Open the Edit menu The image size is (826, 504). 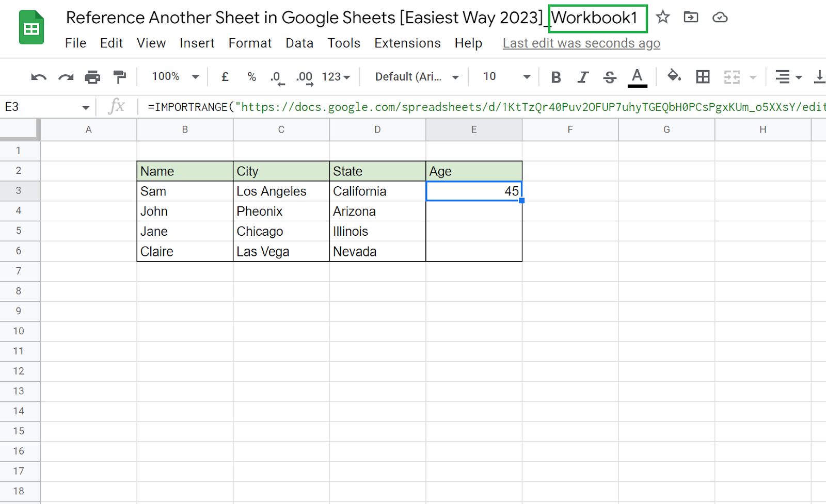112,43
